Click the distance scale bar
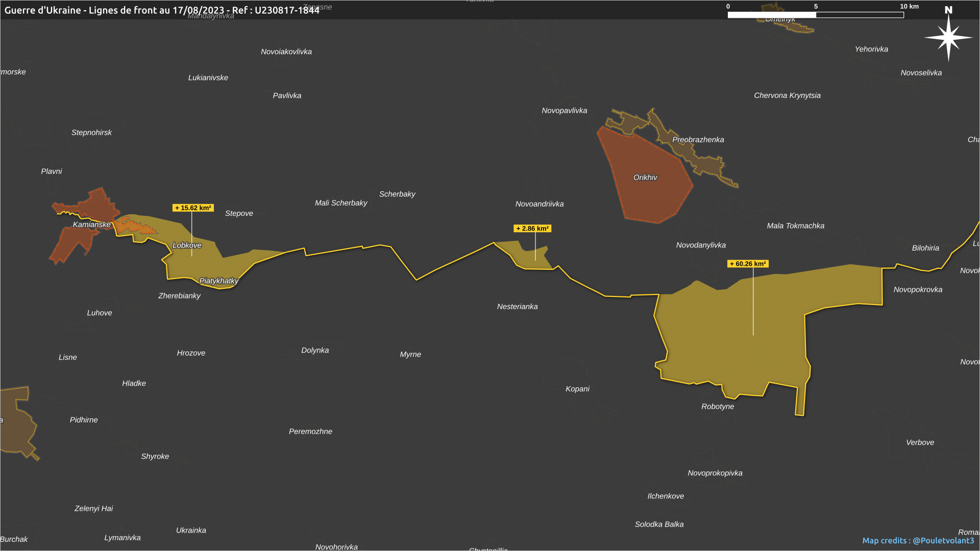 815,15
